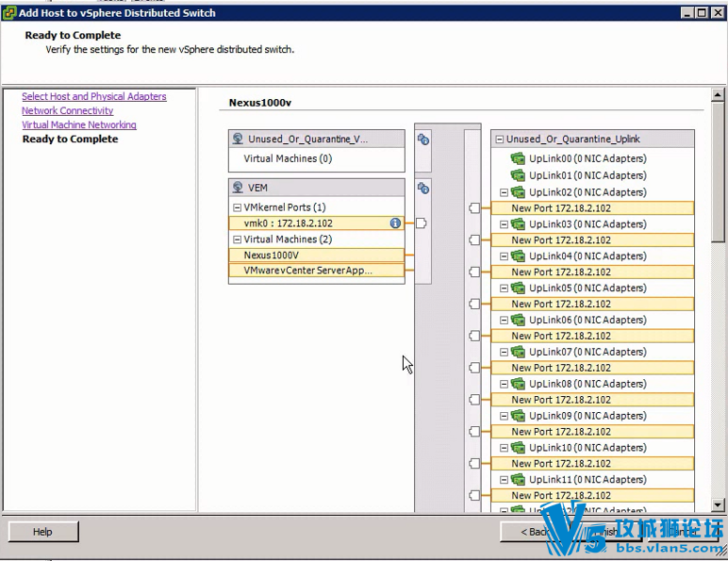Click the UpLink03 port group icon
The width and height of the screenshot is (728, 561).
[x=518, y=224]
